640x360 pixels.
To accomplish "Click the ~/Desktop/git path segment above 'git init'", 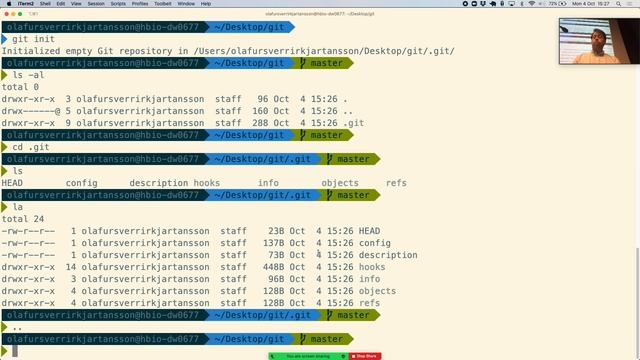I will coord(249,27).
